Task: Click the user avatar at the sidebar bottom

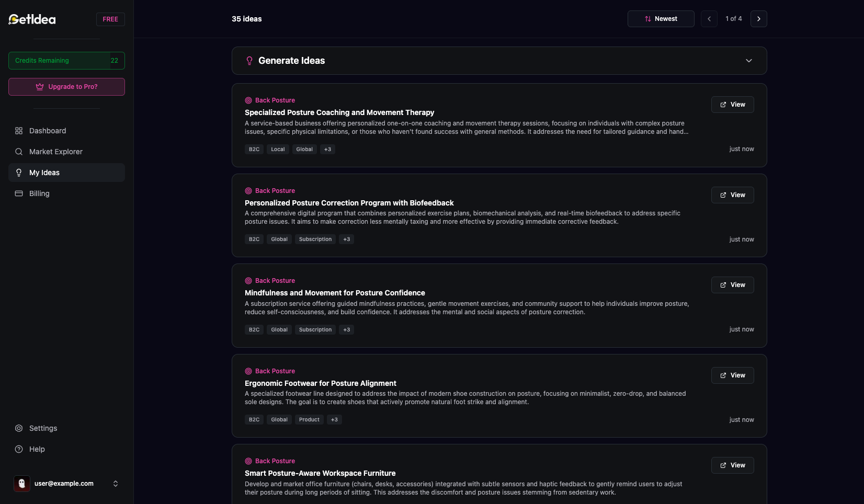Action: [x=21, y=484]
